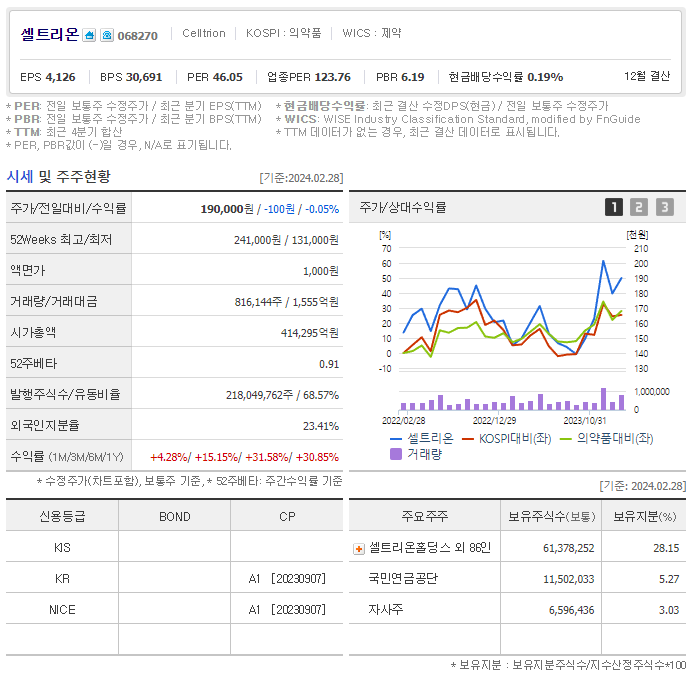
Task: Click the KIS rating agency row label
Action: coord(62,548)
